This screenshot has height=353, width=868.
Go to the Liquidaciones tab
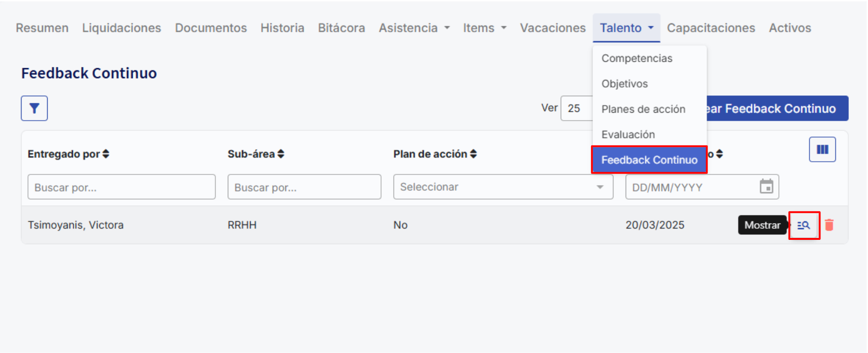[121, 28]
